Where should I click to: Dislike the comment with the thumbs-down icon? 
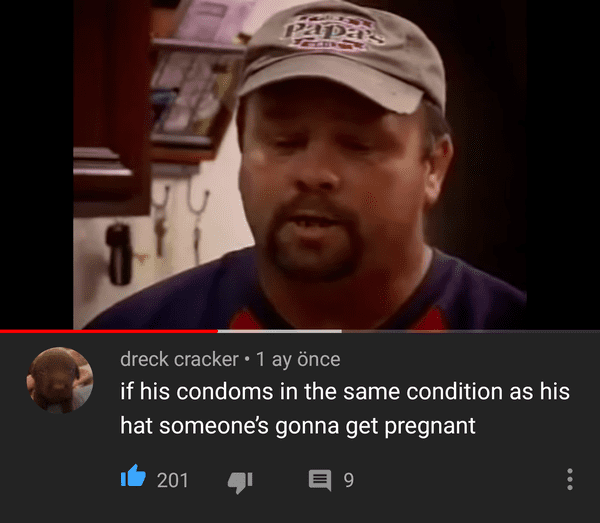240,483
